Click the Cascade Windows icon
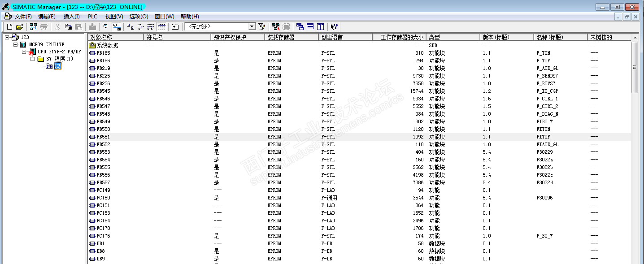Image resolution: width=644 pixels, height=264 pixels. pos(300,27)
